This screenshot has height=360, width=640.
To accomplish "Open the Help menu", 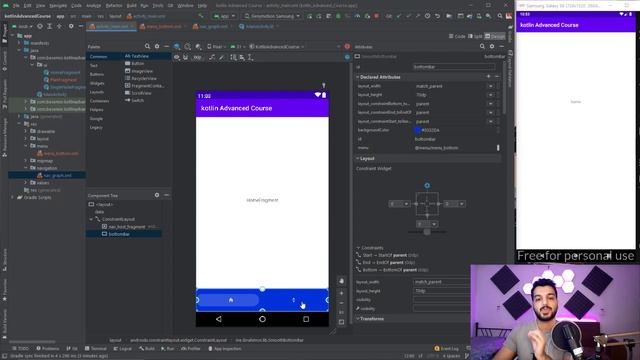I will tap(202, 6).
